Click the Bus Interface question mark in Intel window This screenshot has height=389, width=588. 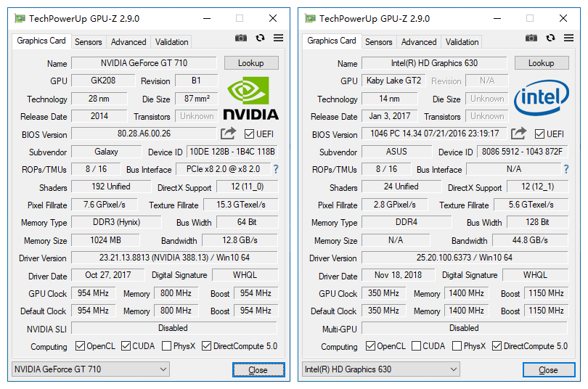566,169
